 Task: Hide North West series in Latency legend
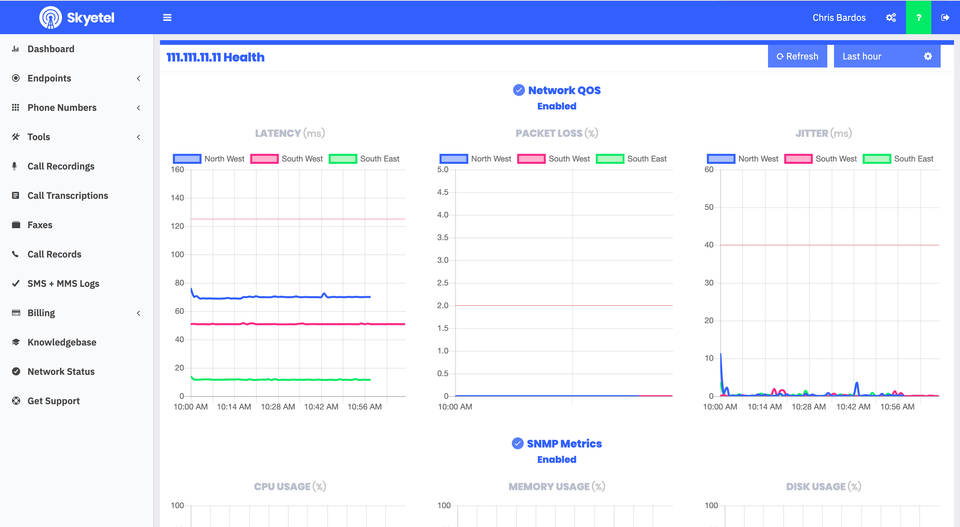(186, 159)
